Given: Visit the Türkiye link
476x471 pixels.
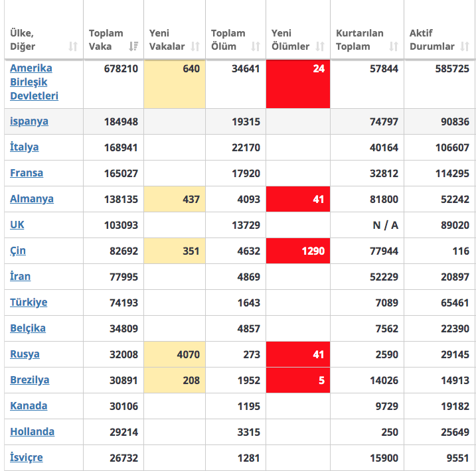Looking at the screenshot, I should click(x=29, y=303).
